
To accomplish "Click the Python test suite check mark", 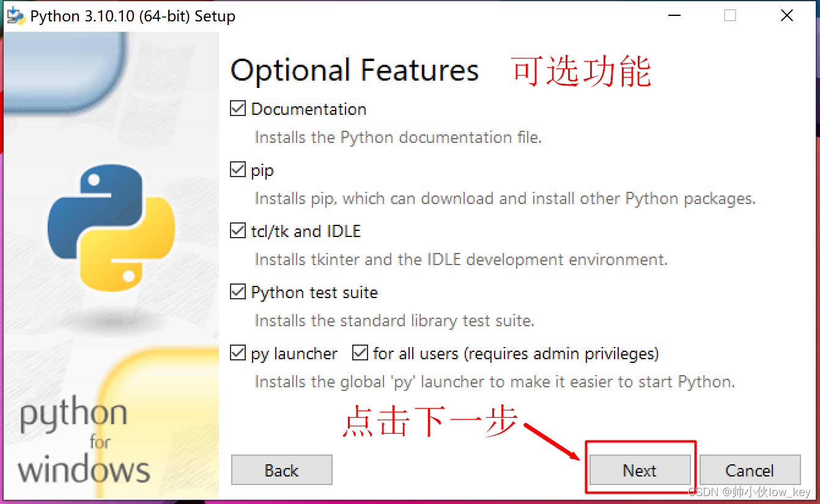I will point(237,291).
